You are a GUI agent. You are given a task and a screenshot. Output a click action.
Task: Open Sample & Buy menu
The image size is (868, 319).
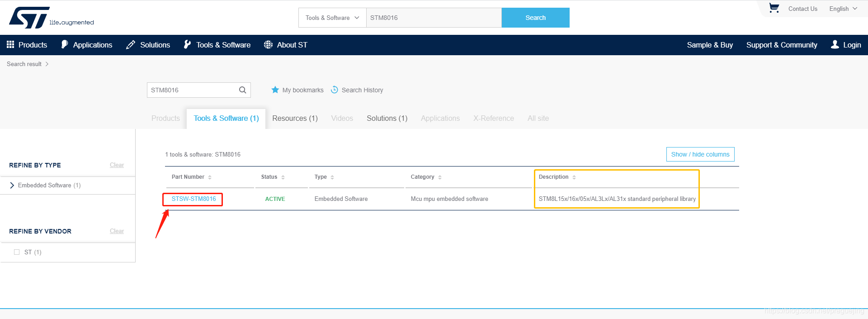pos(710,45)
